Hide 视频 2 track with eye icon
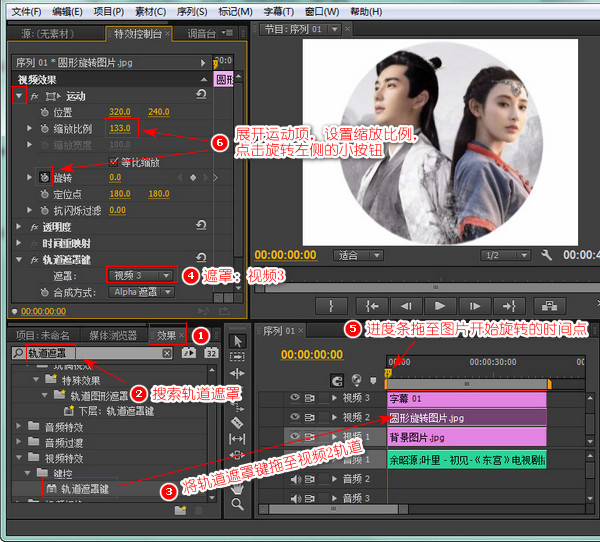Image resolution: width=600 pixels, height=542 pixels. coord(295,416)
